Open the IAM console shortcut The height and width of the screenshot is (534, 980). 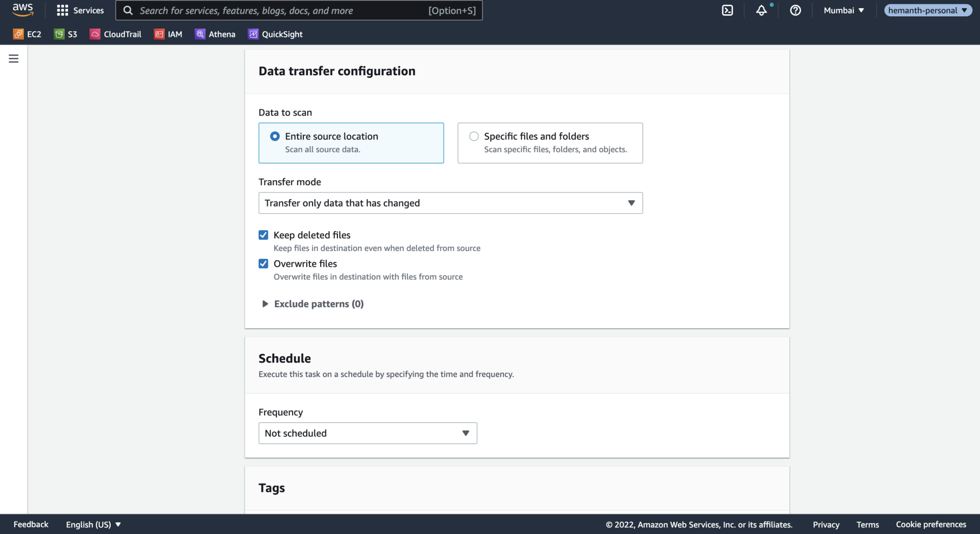click(168, 34)
